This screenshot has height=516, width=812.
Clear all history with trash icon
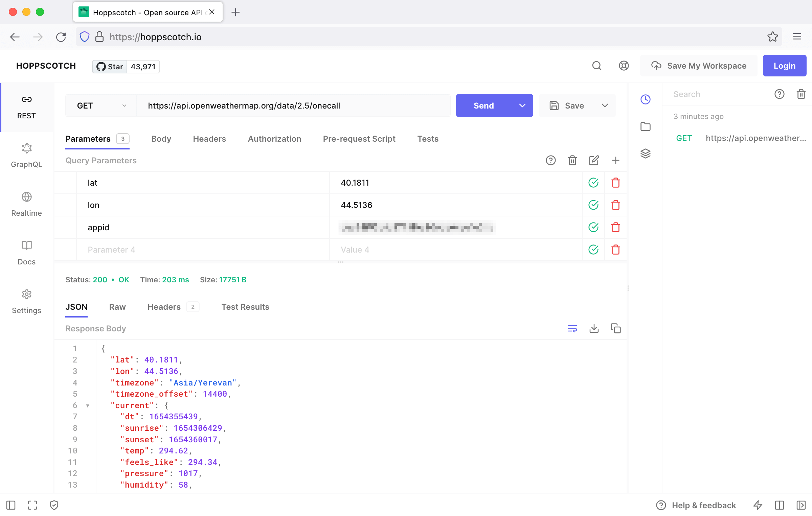[801, 94]
